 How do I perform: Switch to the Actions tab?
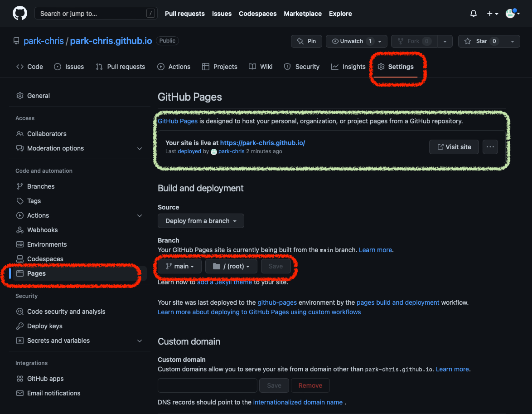point(174,67)
